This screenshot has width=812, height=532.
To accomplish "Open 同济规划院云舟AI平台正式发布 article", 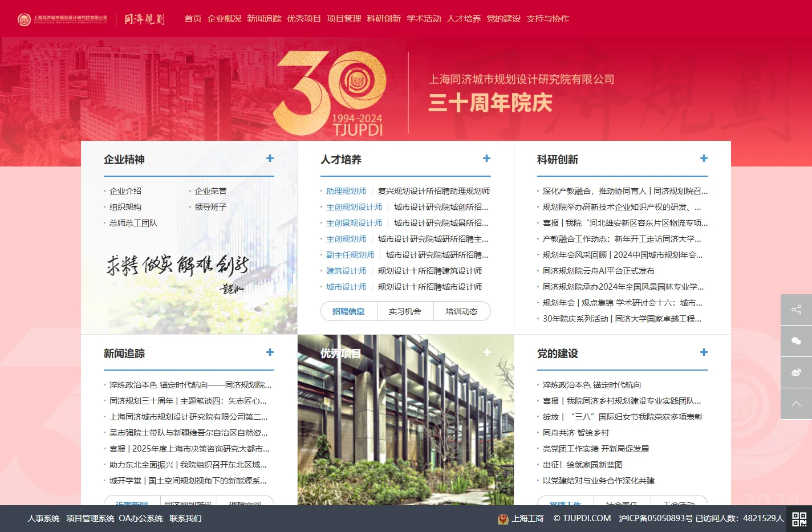I will [x=599, y=271].
